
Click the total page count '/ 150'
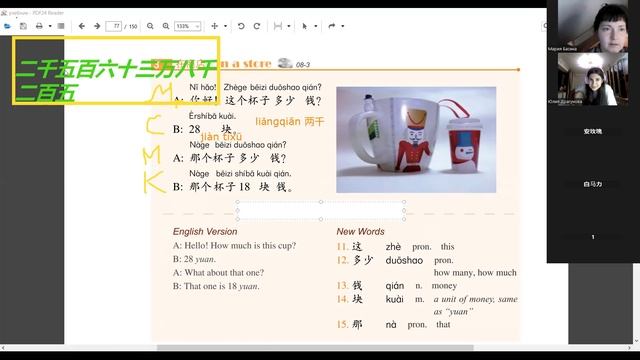pos(131,26)
